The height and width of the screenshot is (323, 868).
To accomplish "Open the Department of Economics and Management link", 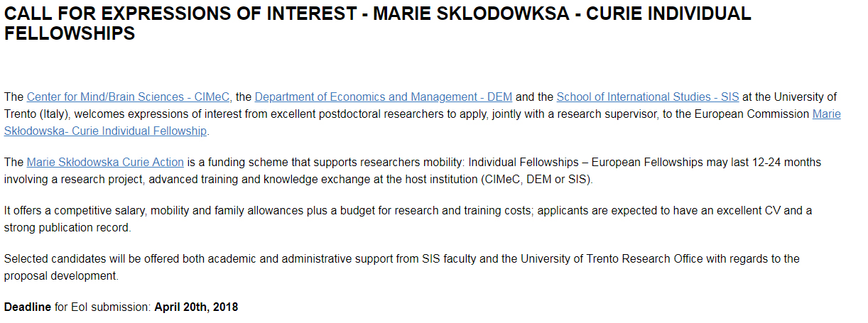I will pyautogui.click(x=383, y=97).
